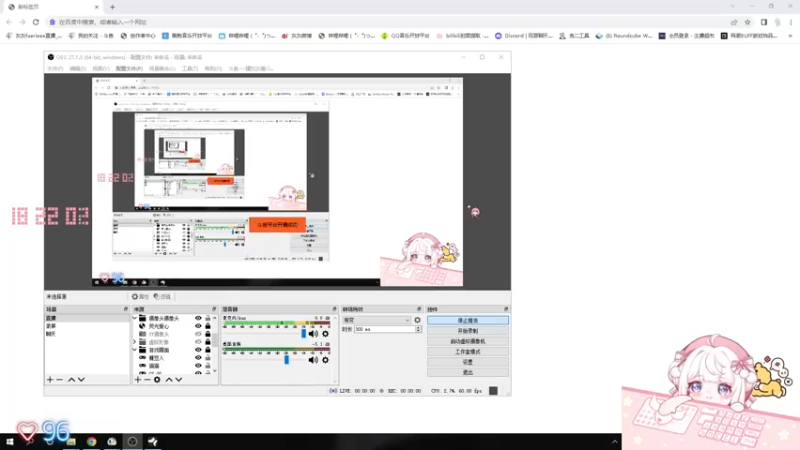Click the transition duration stepper arrows
The width and height of the screenshot is (800, 450).
(x=418, y=330)
